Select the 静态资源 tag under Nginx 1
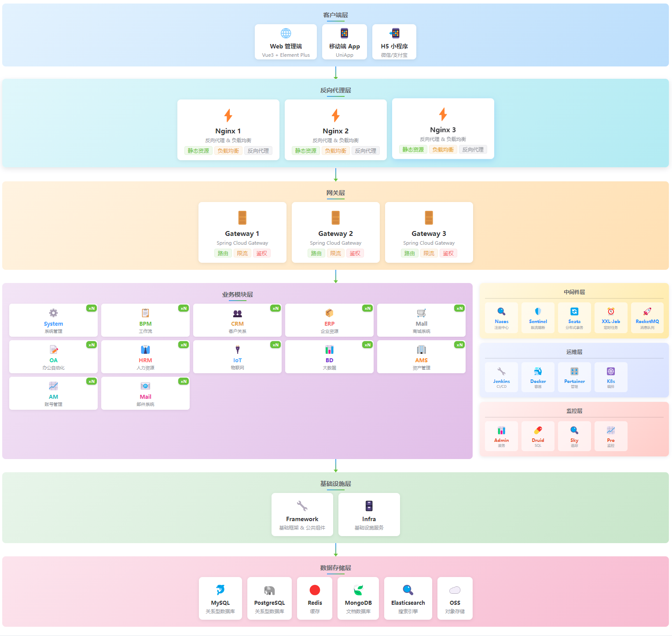The image size is (672, 636). (x=198, y=151)
